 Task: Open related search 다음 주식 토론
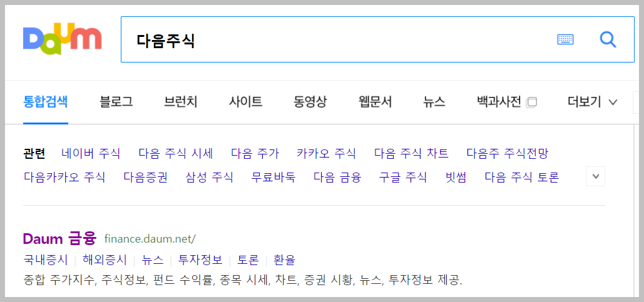(521, 178)
